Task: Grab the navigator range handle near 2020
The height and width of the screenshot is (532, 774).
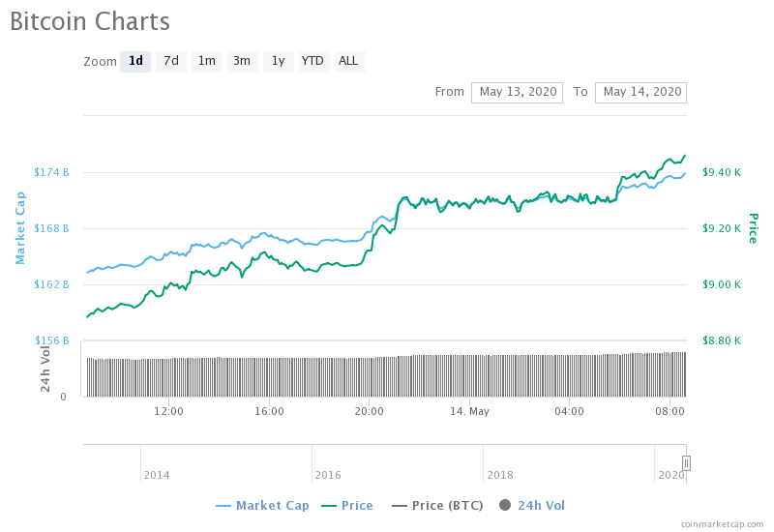Action: [x=686, y=463]
